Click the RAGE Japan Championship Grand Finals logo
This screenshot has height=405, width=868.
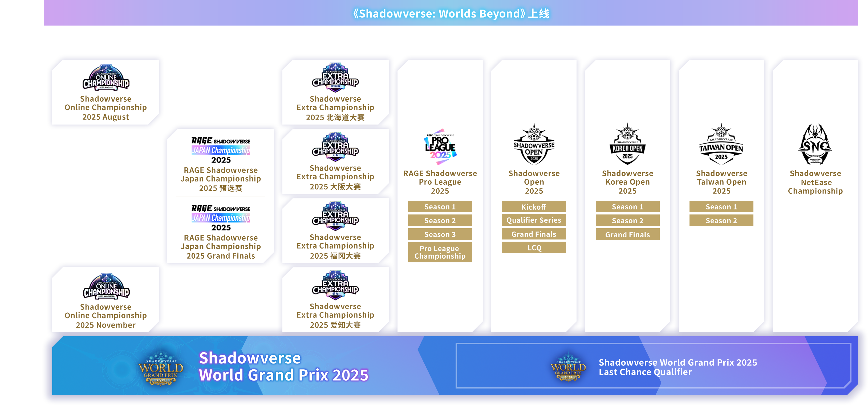click(x=221, y=218)
